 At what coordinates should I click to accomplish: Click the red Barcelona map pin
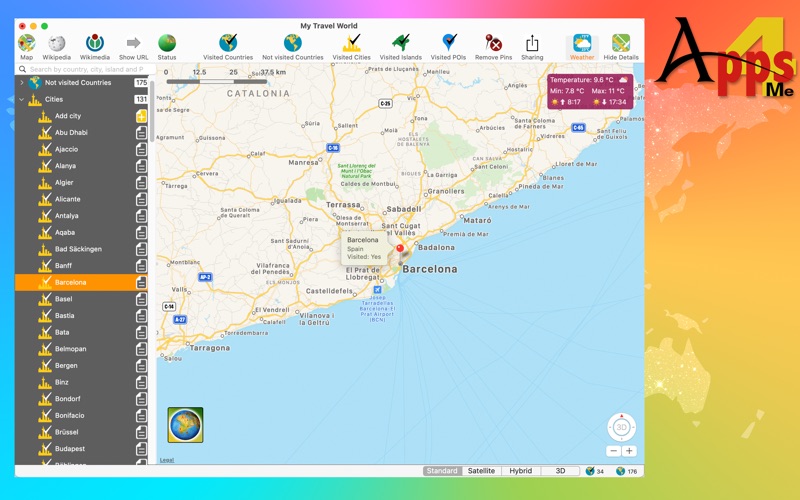(x=400, y=248)
